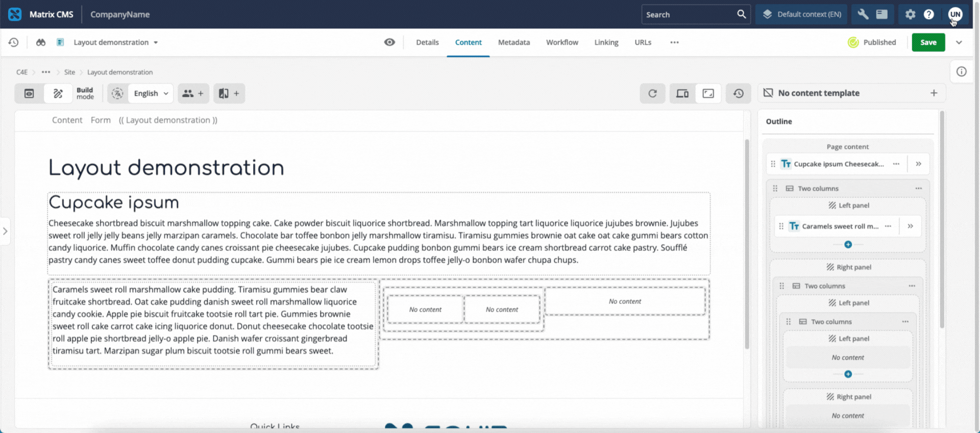Click the Site breadcrumb link
980x433 pixels.
(x=69, y=72)
